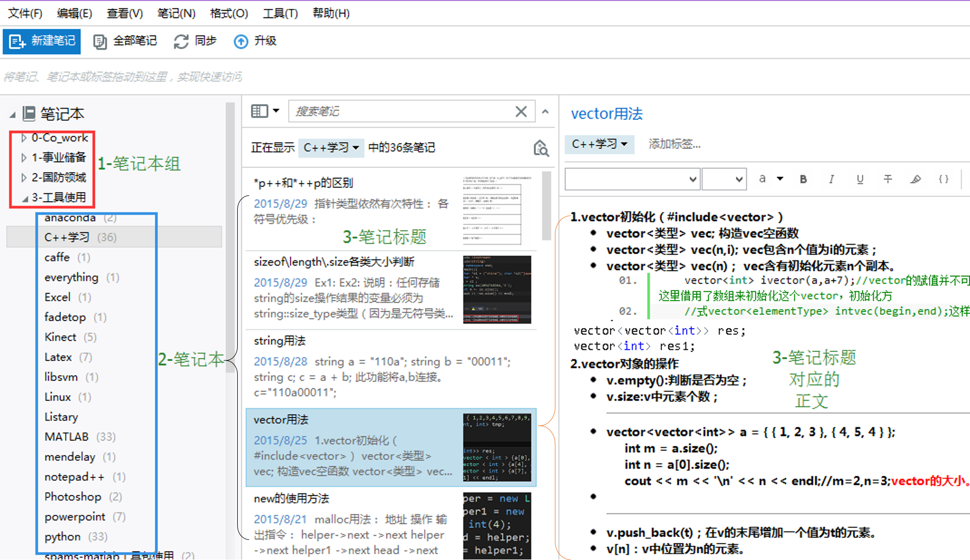Open the Help (帮助) menu
The width and height of the screenshot is (970, 560).
[x=331, y=13]
